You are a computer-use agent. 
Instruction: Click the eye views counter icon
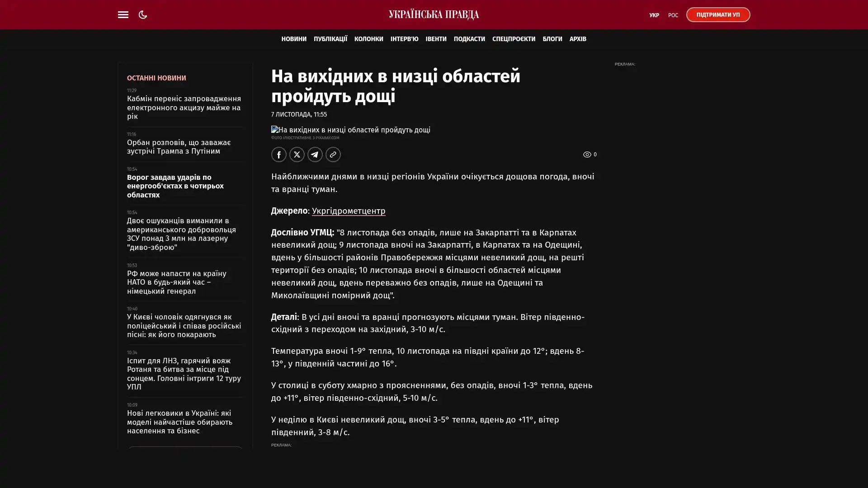(x=587, y=155)
